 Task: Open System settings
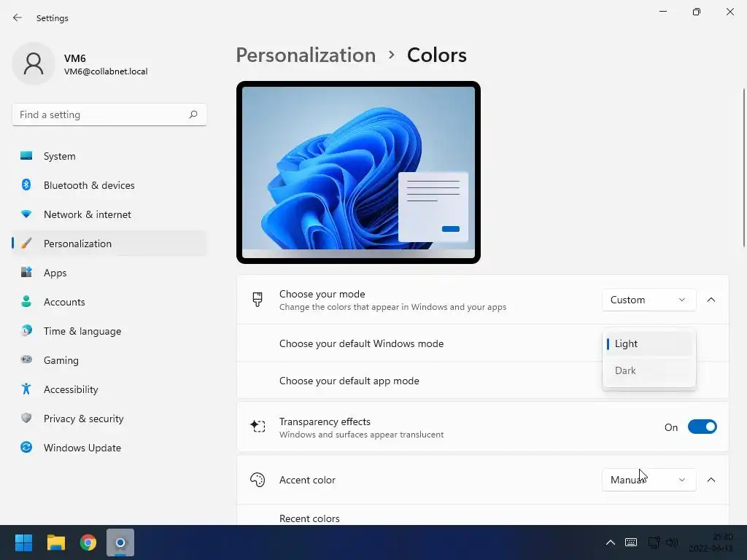point(109,156)
